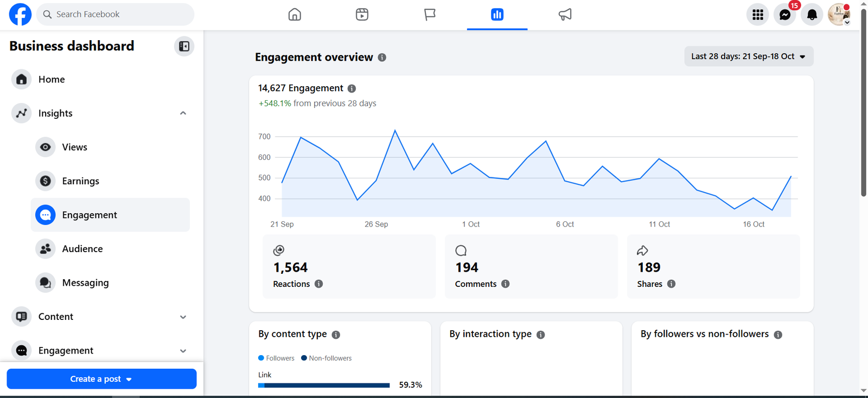
Task: Collapse the Business dashboard sidebar
Action: 184,46
